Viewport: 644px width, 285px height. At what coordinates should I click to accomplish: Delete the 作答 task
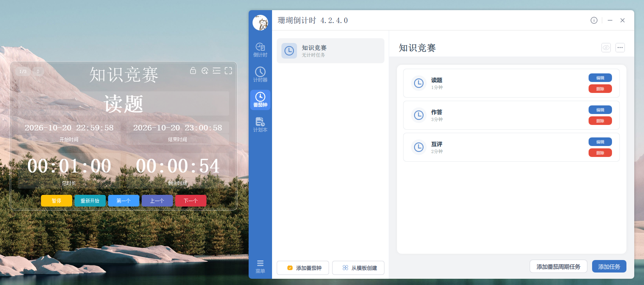click(x=600, y=121)
